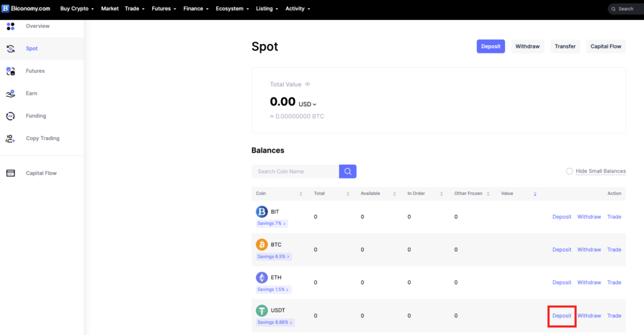Image resolution: width=644 pixels, height=335 pixels.
Task: Click Trade in the BIT row
Action: click(x=614, y=217)
